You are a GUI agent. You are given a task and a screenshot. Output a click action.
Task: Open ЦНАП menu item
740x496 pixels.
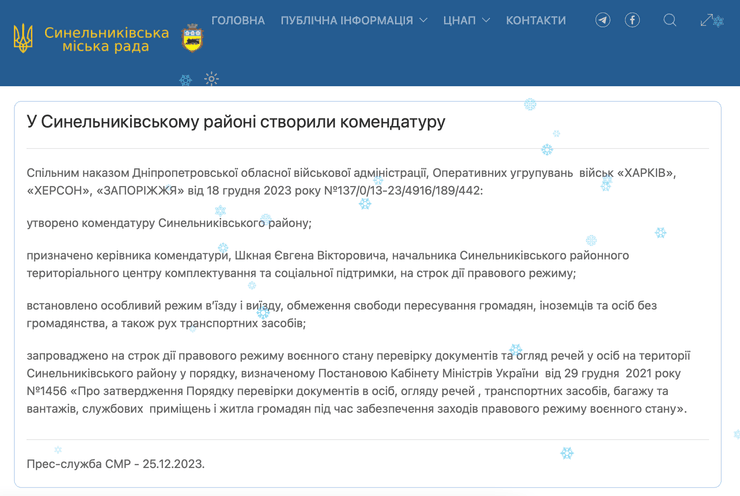point(459,20)
